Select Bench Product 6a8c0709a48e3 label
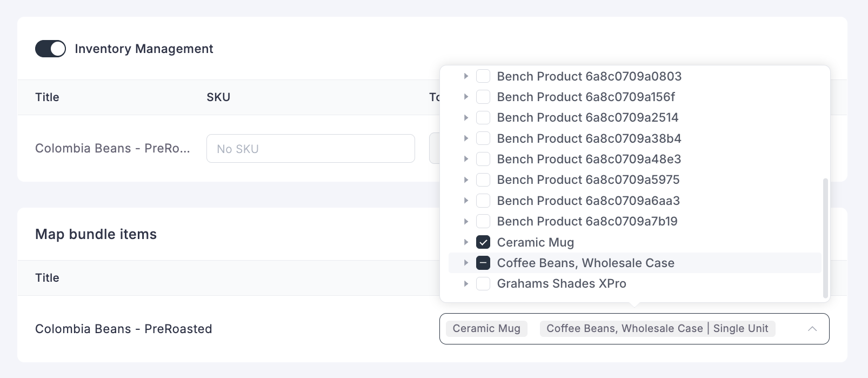The width and height of the screenshot is (868, 378). (x=589, y=159)
